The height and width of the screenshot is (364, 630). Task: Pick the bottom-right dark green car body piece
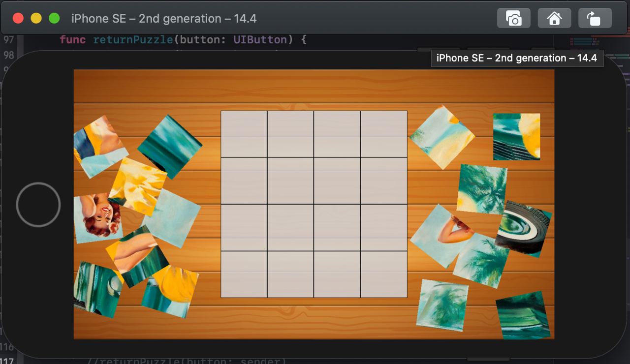(523, 315)
